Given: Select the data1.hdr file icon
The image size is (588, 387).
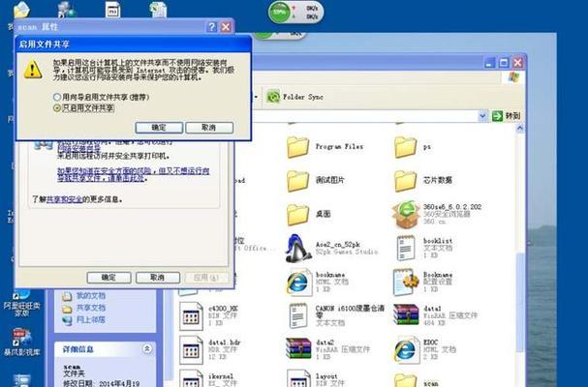Looking at the screenshot, I should [191, 350].
